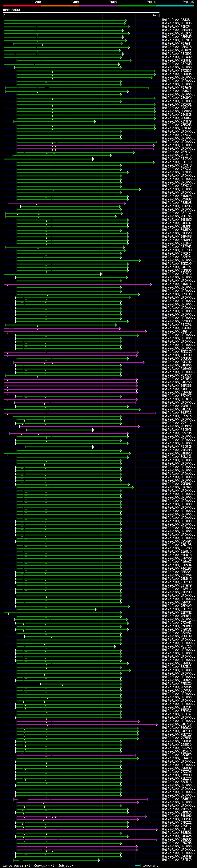Image resolution: width=197 pixels, height=868 pixels.
Task: Open the UniRef100_B3RTK0 hit
Action: pyautogui.click(x=177, y=162)
